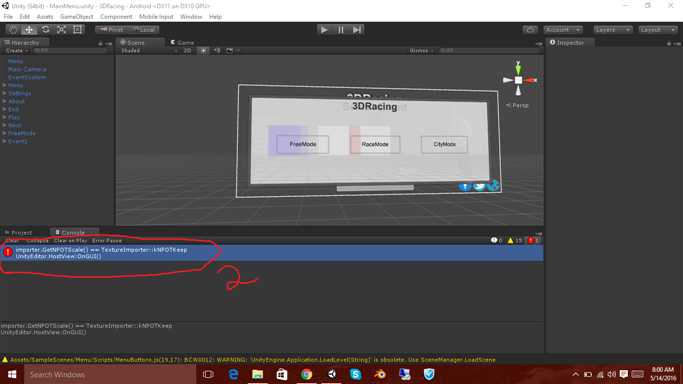The width and height of the screenshot is (683, 384).
Task: Toggle Collapse in Console
Action: click(x=37, y=240)
